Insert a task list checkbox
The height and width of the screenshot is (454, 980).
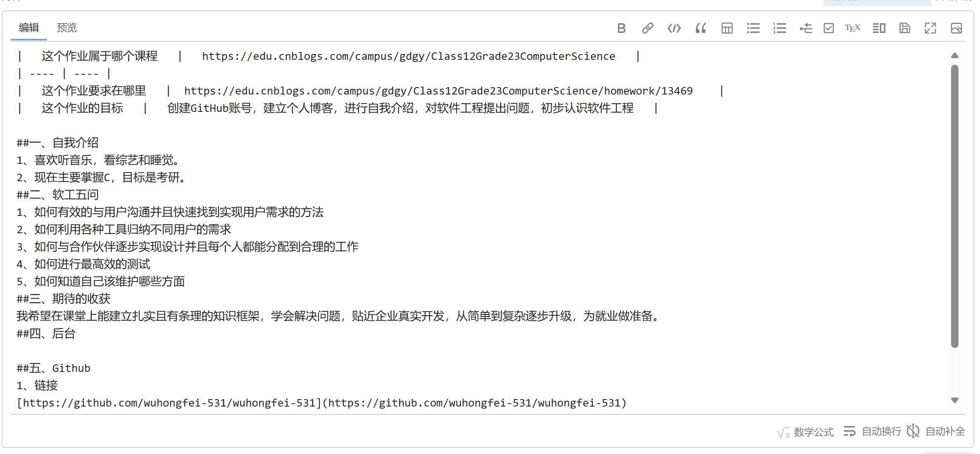coord(828,28)
